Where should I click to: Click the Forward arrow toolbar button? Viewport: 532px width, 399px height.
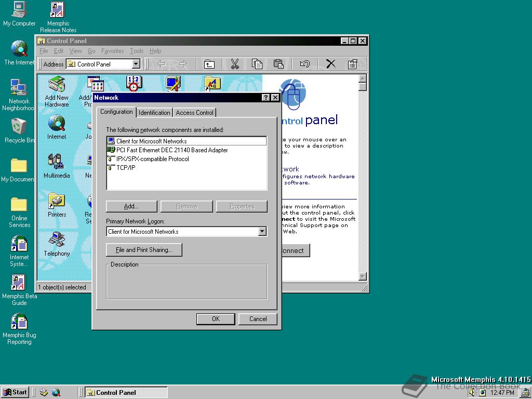click(183, 64)
